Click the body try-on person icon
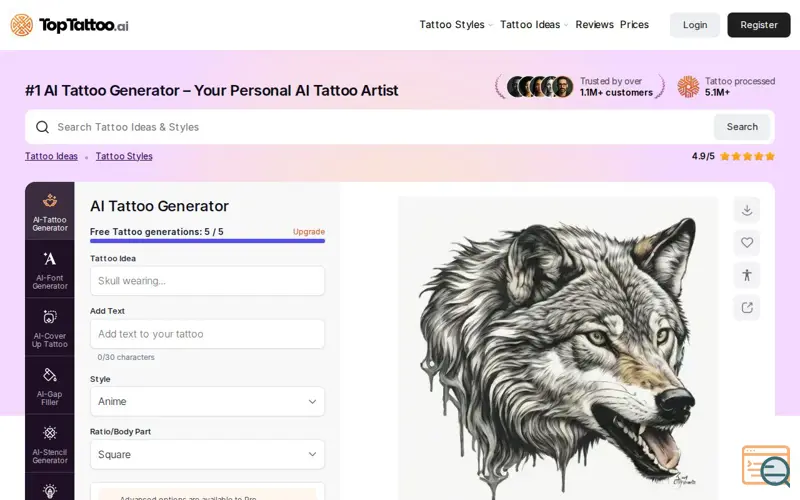This screenshot has height=500, width=800. 747,275
